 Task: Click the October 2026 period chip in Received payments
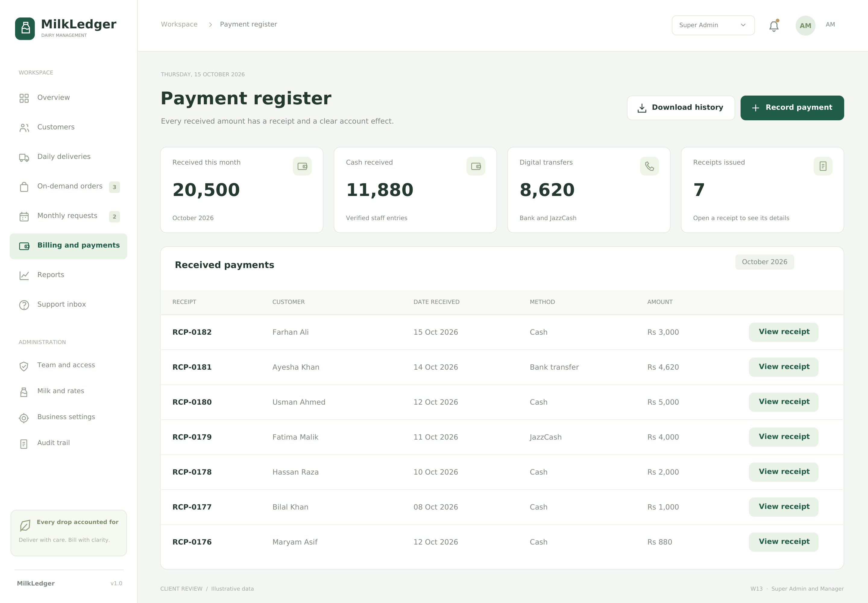(x=765, y=262)
